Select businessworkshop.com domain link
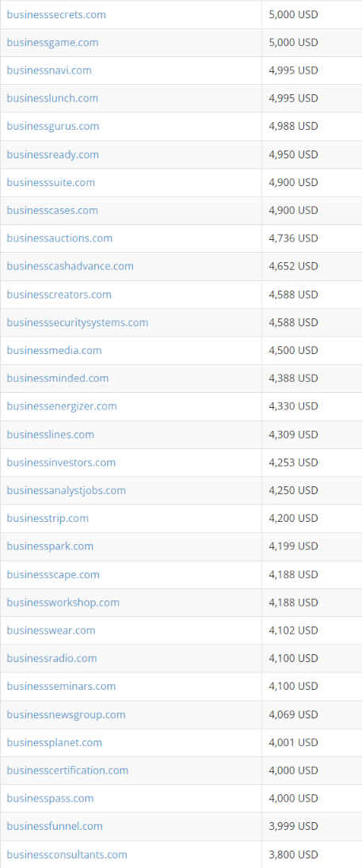The image size is (362, 868). pyautogui.click(x=63, y=602)
